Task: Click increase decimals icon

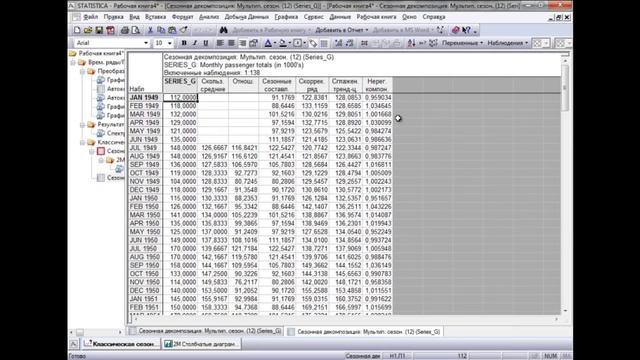Action: point(338,43)
